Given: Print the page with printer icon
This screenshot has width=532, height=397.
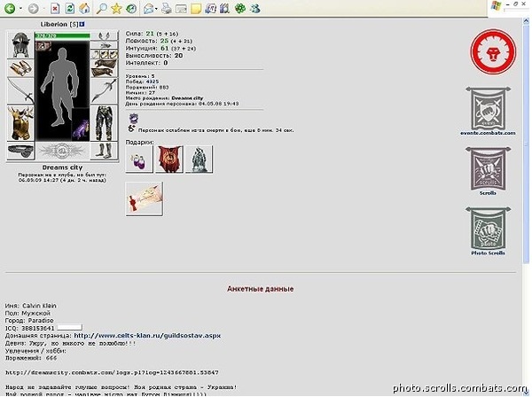Looking at the screenshot, I should 167,9.
